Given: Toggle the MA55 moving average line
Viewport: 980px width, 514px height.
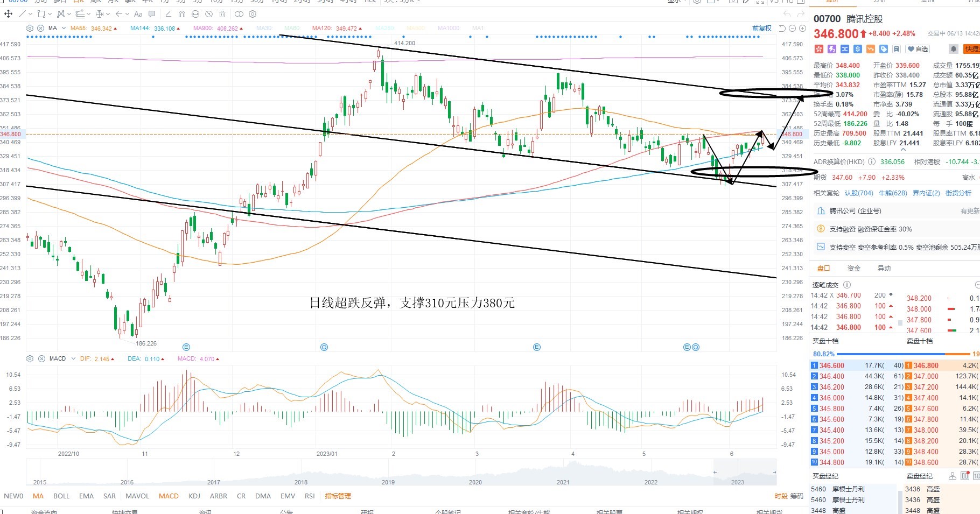Looking at the screenshot, I should pyautogui.click(x=94, y=28).
